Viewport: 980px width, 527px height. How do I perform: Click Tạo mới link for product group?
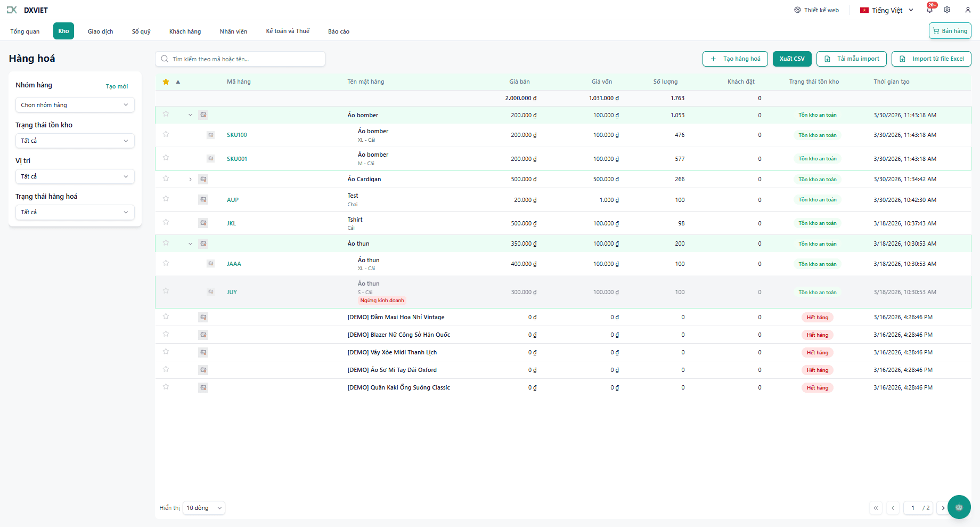[x=117, y=86]
